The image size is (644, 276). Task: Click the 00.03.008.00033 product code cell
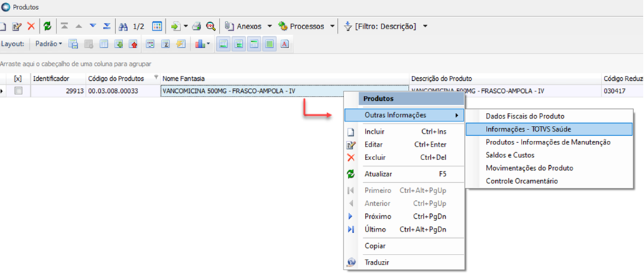click(x=123, y=92)
